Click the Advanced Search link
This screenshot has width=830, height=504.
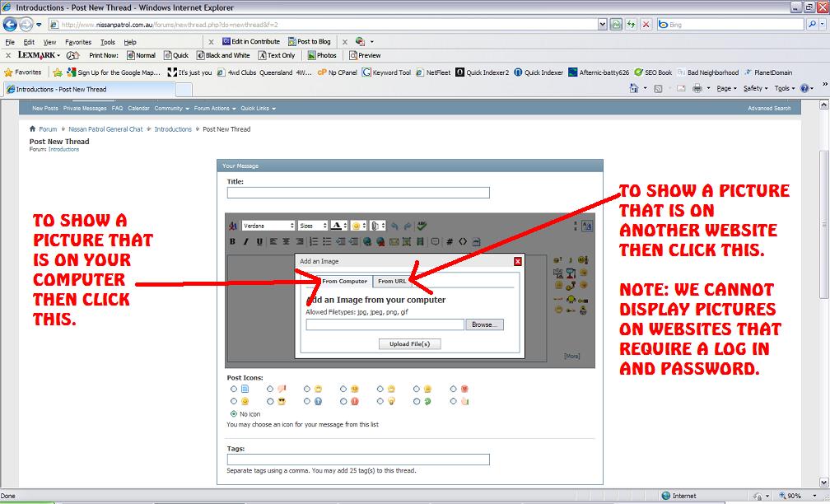pyautogui.click(x=768, y=109)
